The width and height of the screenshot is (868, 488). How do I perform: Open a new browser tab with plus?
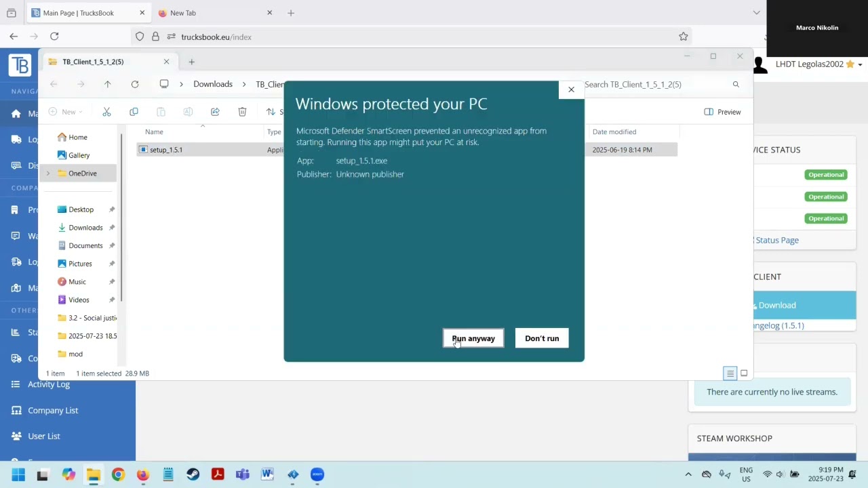291,13
